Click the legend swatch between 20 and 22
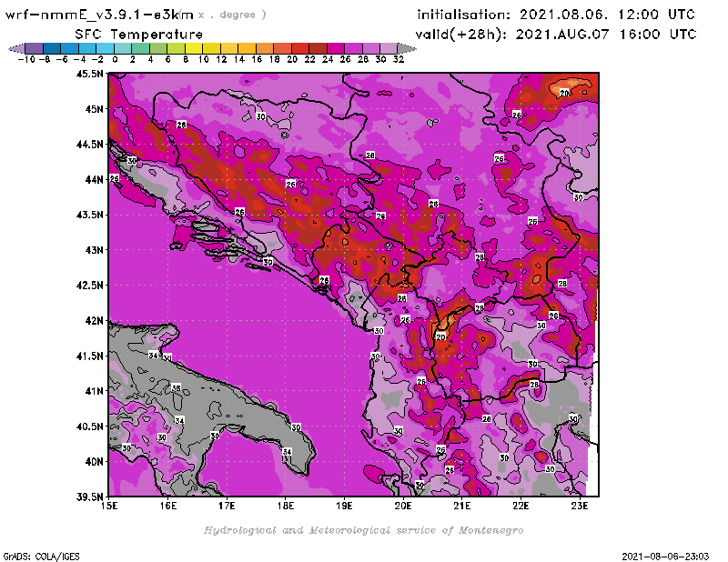 coord(300,48)
